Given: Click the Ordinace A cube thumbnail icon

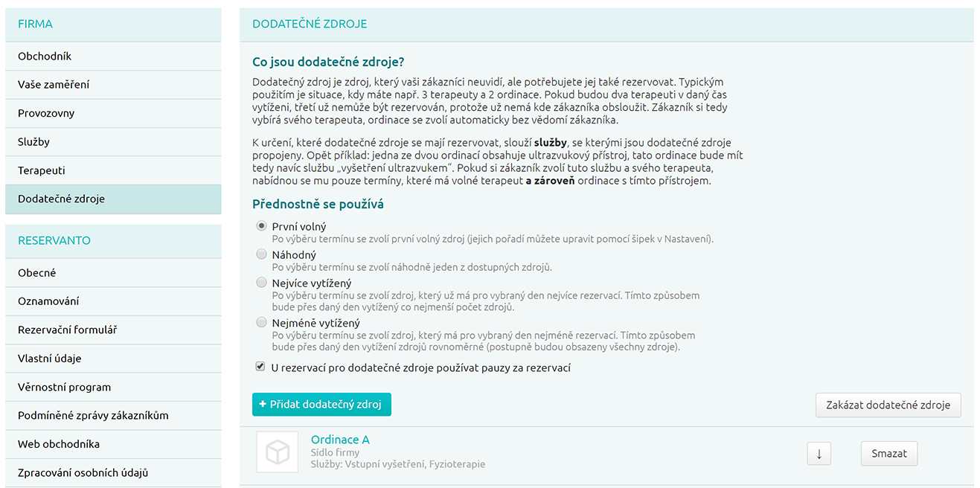Looking at the screenshot, I should (277, 452).
